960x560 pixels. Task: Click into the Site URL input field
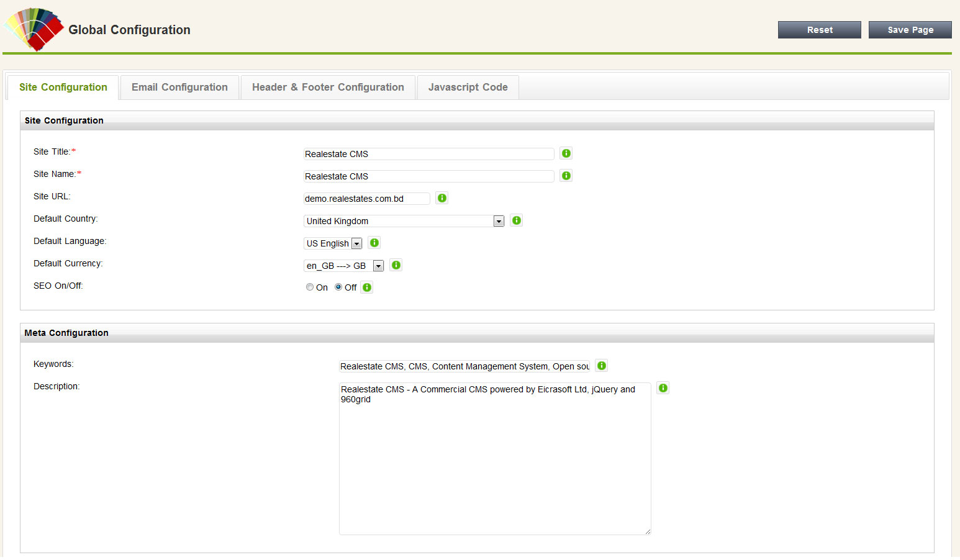coord(366,199)
